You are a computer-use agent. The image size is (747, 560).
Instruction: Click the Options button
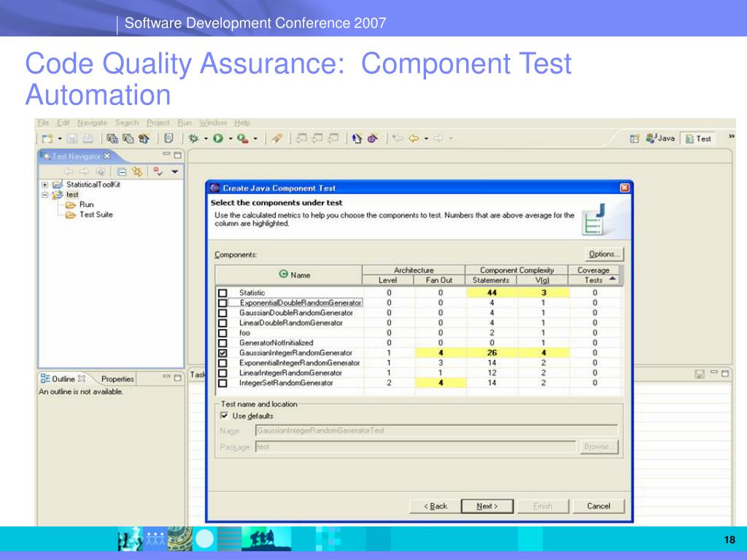click(603, 254)
